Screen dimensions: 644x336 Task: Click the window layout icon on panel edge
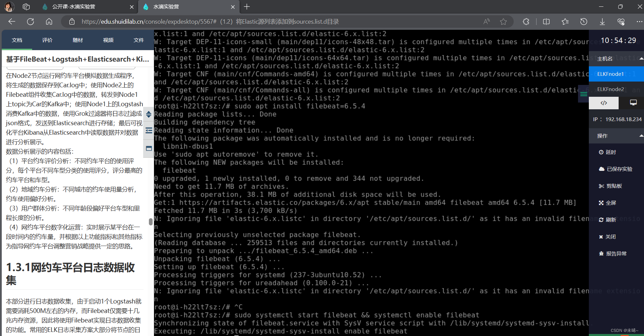click(149, 148)
